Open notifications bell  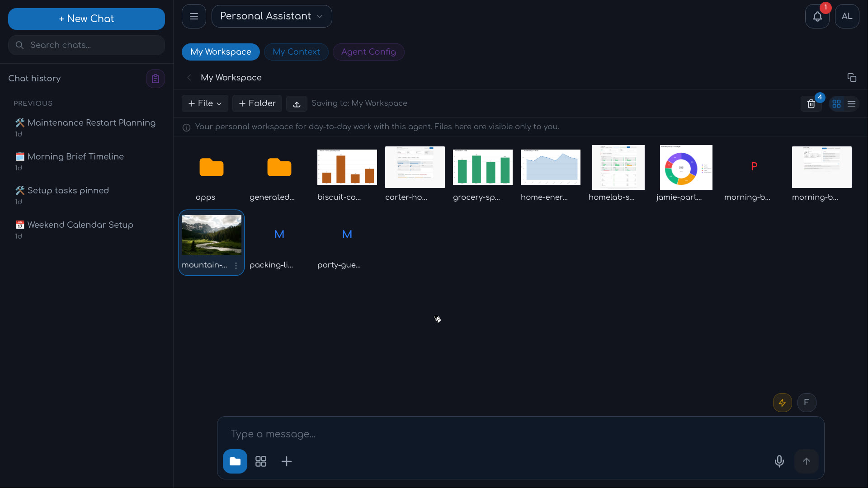[817, 17]
